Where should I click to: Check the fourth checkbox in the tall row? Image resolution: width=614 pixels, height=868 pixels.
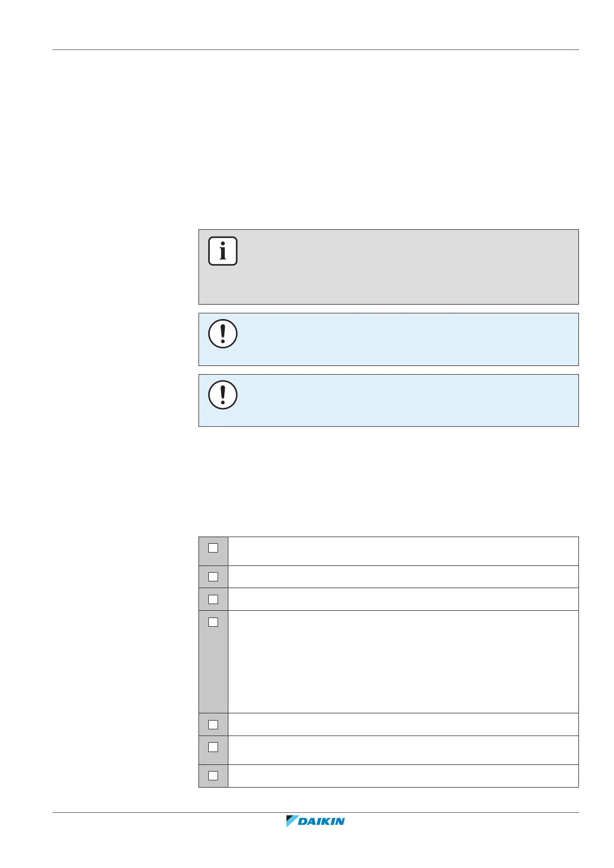(x=213, y=622)
